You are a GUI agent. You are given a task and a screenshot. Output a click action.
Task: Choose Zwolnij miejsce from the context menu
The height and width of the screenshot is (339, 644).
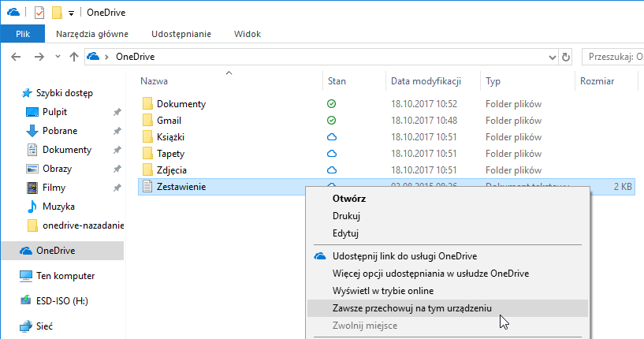tap(448, 326)
